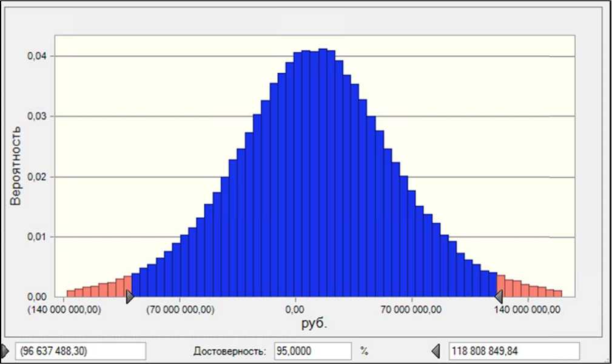Image resolution: width=612 pixels, height=364 pixels.
Task: Click the Достоверность label
Action: tap(229, 351)
